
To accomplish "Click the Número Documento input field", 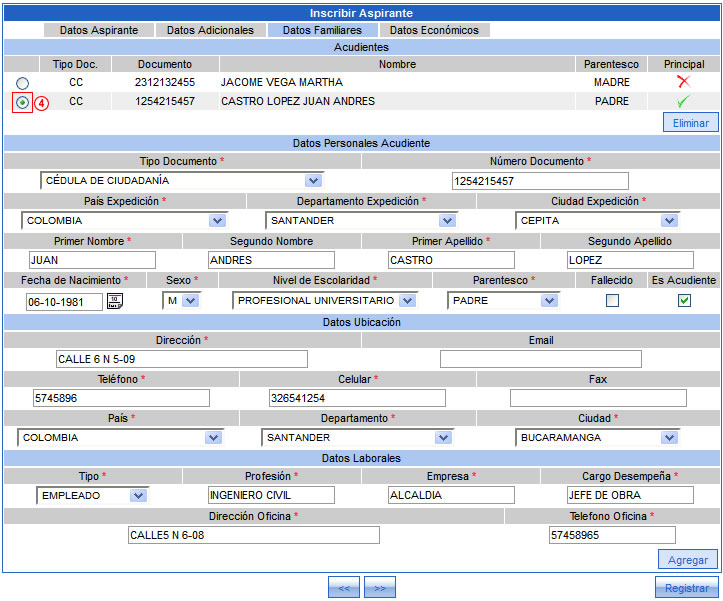I will click(x=540, y=181).
